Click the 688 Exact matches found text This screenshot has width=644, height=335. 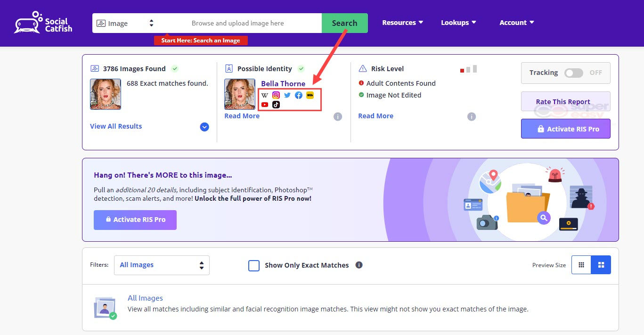point(167,83)
